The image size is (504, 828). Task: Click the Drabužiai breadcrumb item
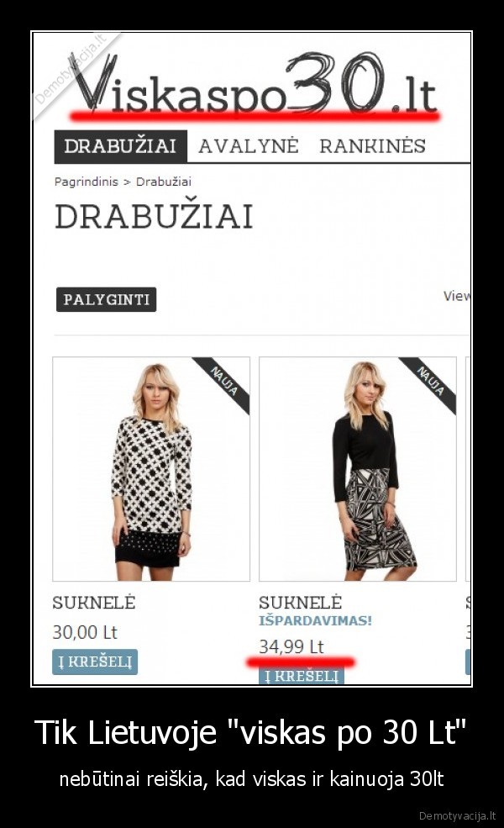point(164,182)
